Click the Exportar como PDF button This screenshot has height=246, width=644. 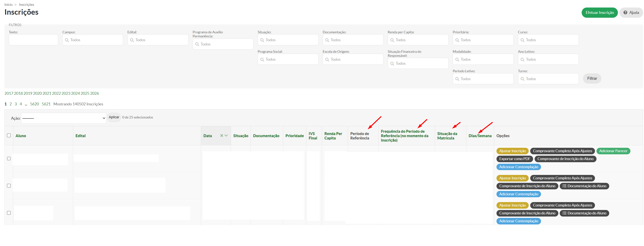(515, 159)
